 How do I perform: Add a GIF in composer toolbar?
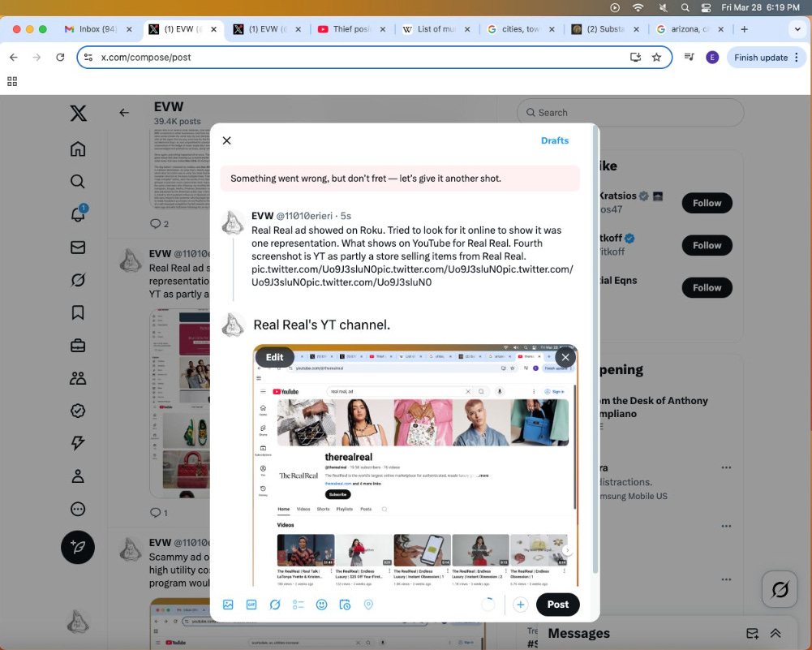(251, 605)
